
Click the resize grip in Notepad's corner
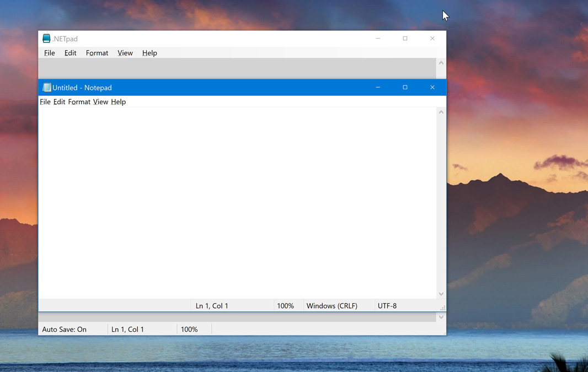(x=442, y=308)
